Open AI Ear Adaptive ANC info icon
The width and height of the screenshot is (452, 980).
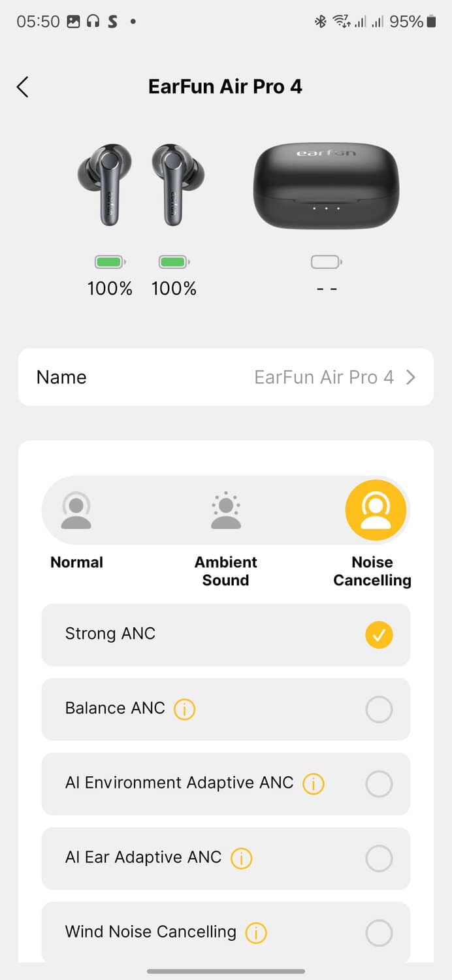pyautogui.click(x=241, y=858)
